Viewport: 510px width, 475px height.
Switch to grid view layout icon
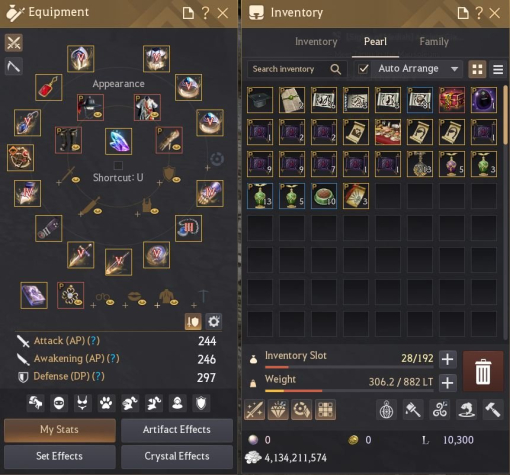tap(477, 69)
